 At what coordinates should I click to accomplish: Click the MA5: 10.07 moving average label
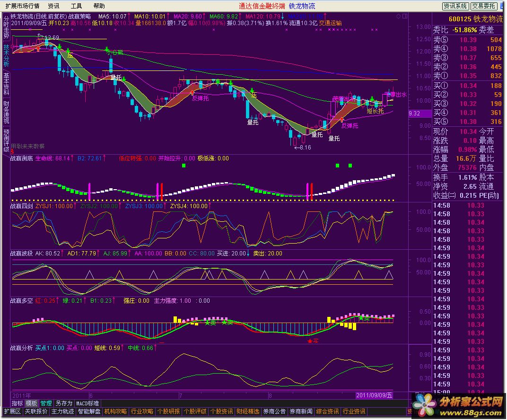113,16
